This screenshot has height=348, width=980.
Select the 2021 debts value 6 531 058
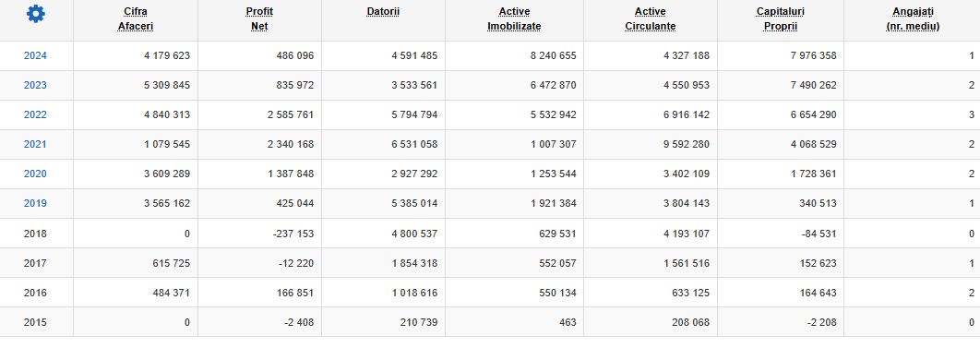click(414, 144)
